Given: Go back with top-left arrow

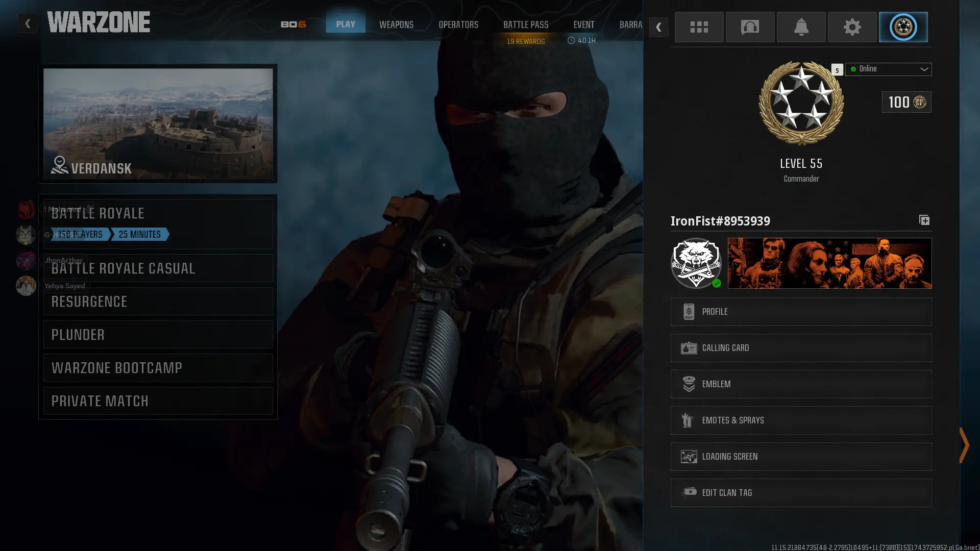Looking at the screenshot, I should click(28, 23).
